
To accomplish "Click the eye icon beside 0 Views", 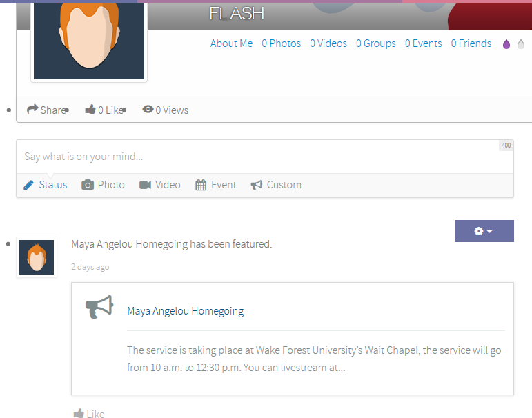I will (x=148, y=109).
